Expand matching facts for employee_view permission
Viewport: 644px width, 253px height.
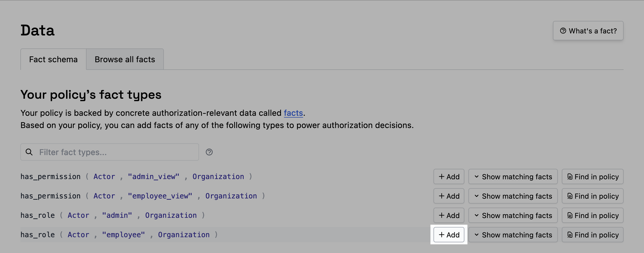(x=513, y=196)
